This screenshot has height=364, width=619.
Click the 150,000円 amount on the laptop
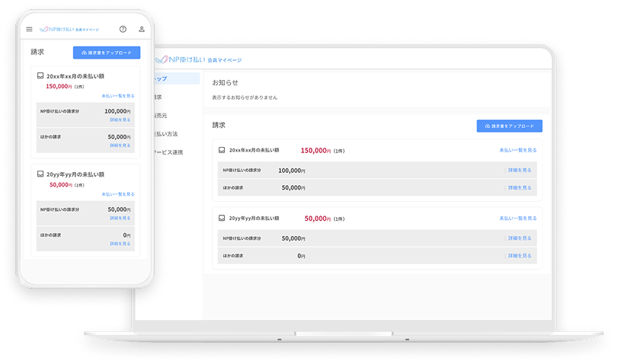point(316,151)
